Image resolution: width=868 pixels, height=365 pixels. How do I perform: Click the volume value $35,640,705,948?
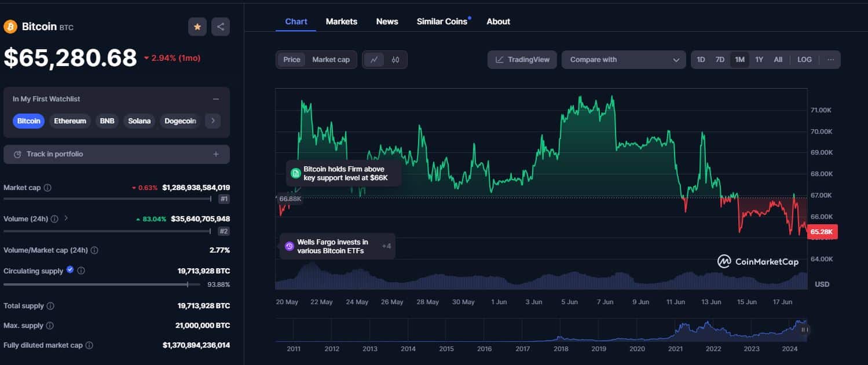(x=200, y=219)
